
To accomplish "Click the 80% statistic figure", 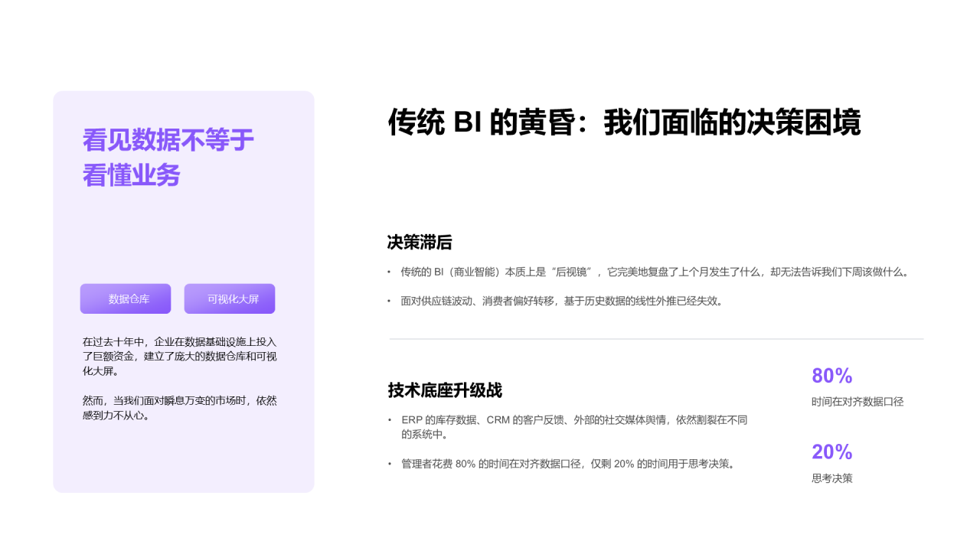I will [x=831, y=376].
